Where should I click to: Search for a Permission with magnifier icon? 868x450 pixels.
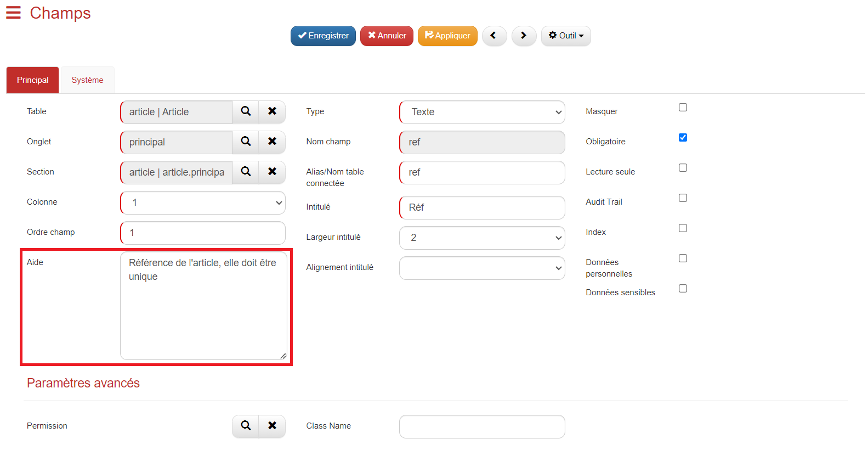pos(246,426)
